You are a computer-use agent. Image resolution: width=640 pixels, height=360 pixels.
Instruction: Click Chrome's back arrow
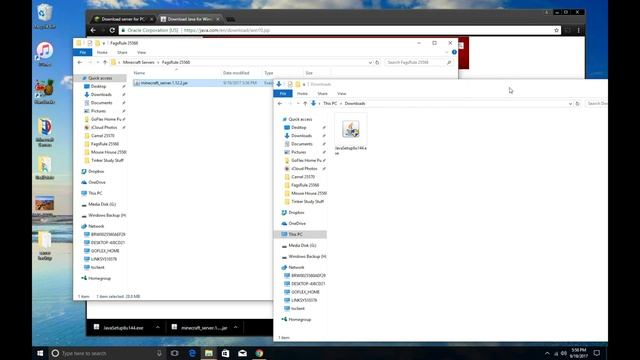(93, 30)
